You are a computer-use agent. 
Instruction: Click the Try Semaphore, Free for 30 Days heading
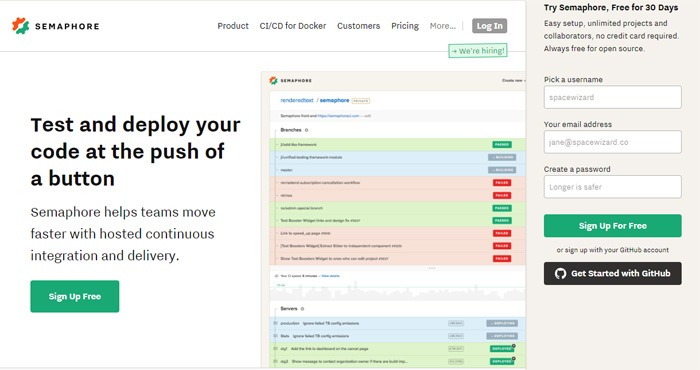point(611,8)
